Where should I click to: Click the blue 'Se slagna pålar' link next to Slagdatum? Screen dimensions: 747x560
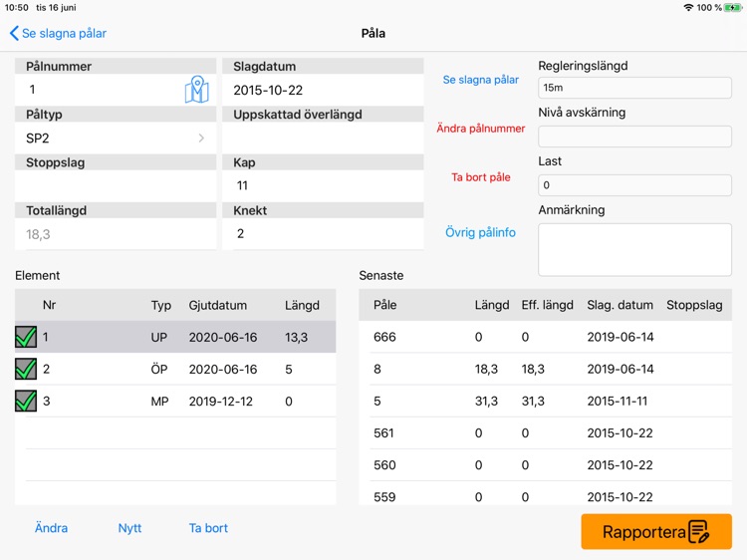pyautogui.click(x=481, y=80)
